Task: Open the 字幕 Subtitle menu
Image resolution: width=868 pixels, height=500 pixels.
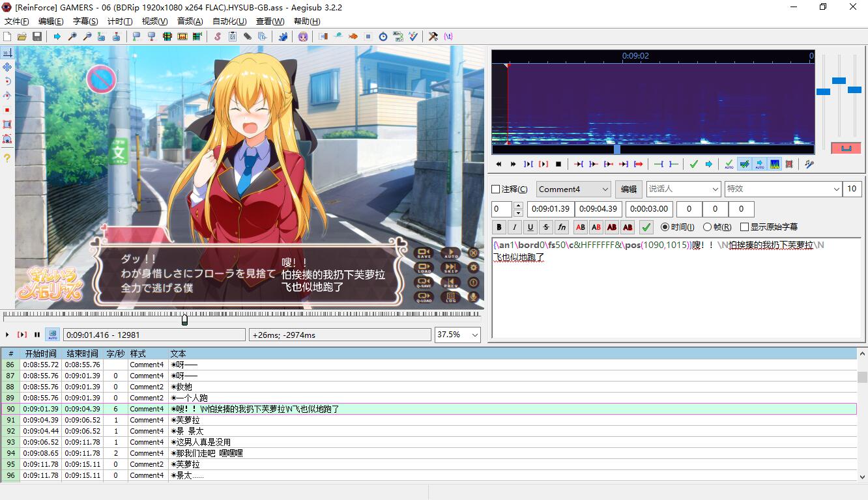Action: pos(85,21)
